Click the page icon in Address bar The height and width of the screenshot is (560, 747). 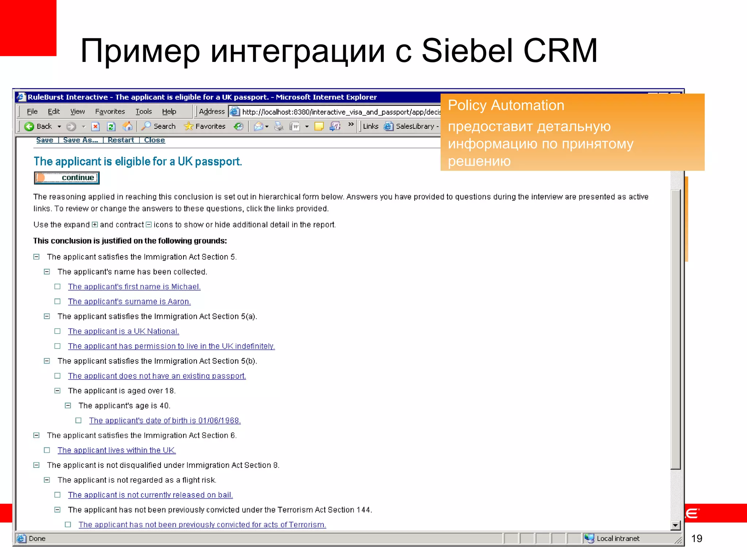point(235,112)
